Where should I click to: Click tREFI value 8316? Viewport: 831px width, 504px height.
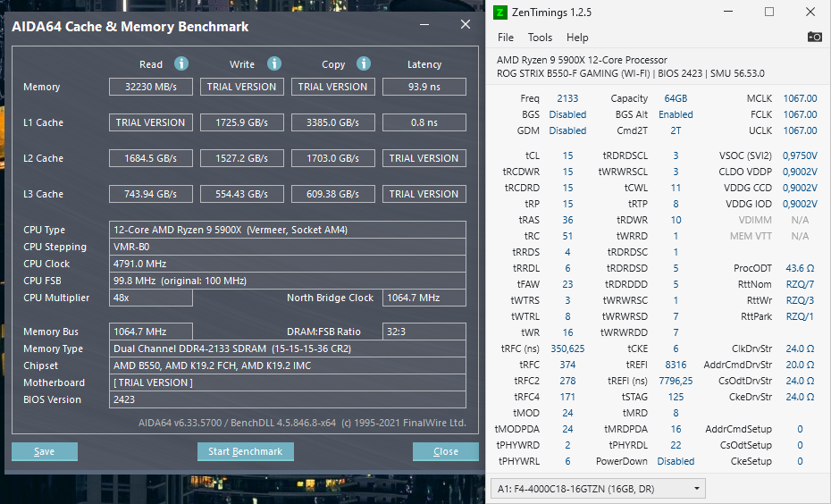tap(676, 365)
